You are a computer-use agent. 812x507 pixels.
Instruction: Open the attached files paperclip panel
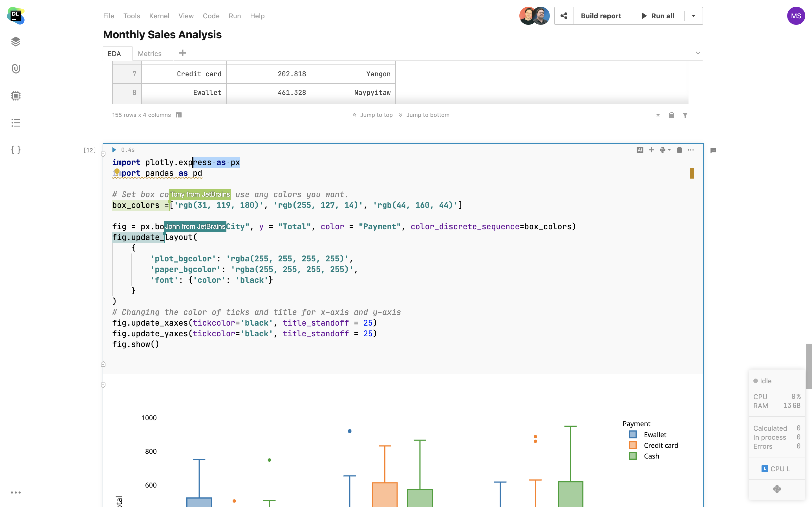click(x=16, y=69)
